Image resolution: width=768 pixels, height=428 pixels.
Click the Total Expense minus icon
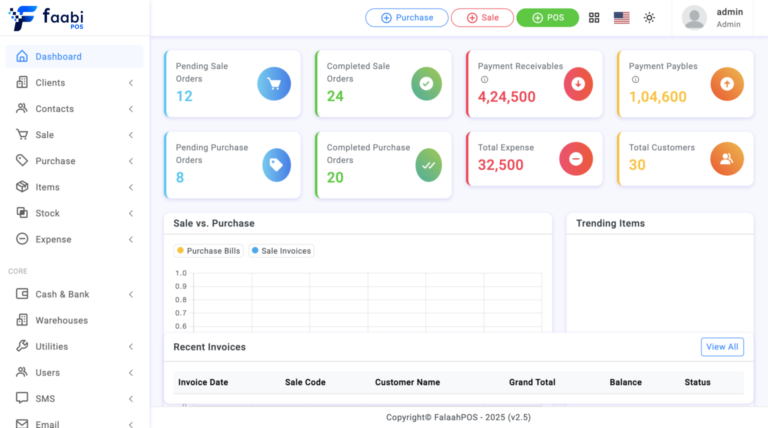point(576,159)
